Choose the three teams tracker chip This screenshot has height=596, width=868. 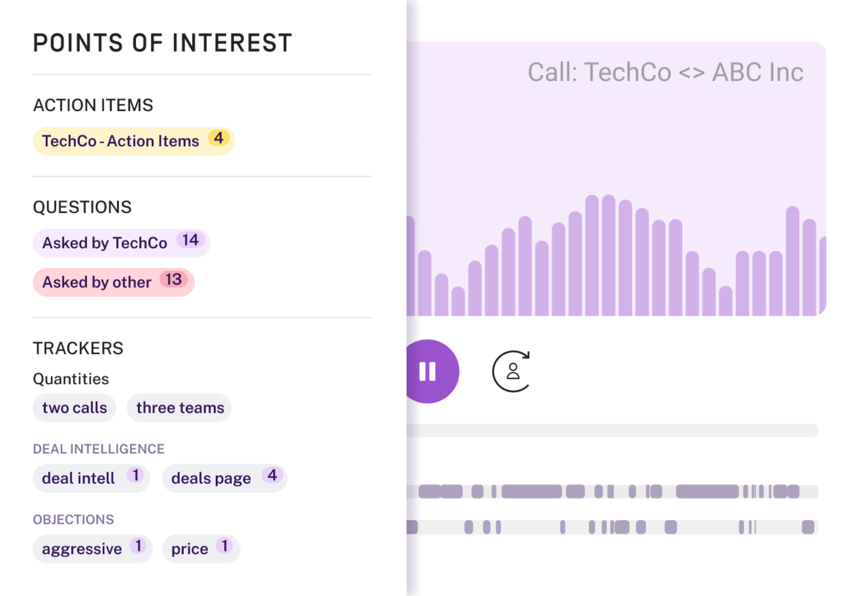click(179, 408)
